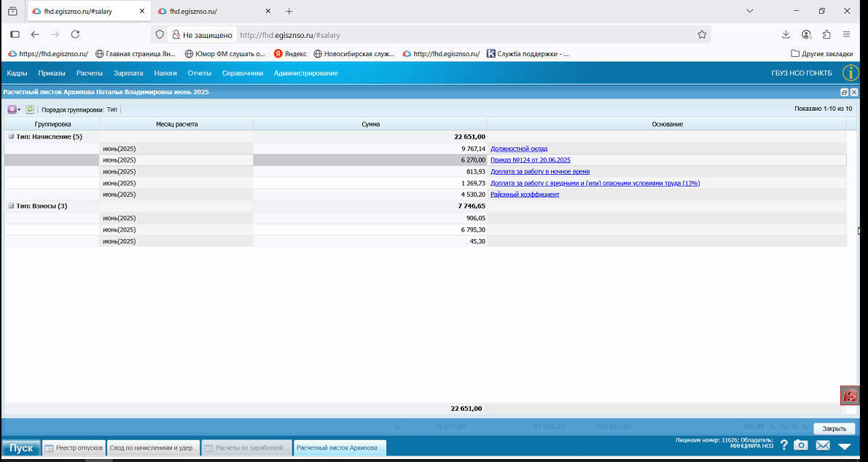Open the list all tabs chevron

749,11
